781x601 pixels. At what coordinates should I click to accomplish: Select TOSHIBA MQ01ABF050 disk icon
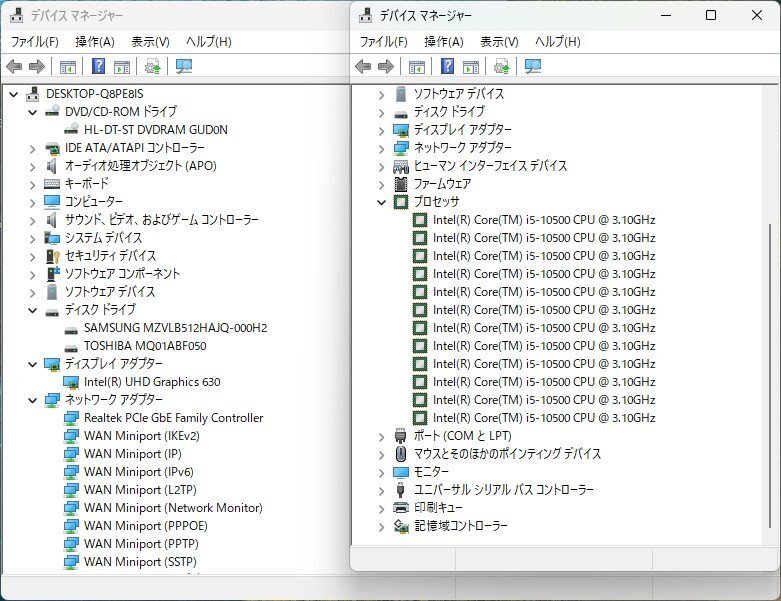click(x=71, y=346)
